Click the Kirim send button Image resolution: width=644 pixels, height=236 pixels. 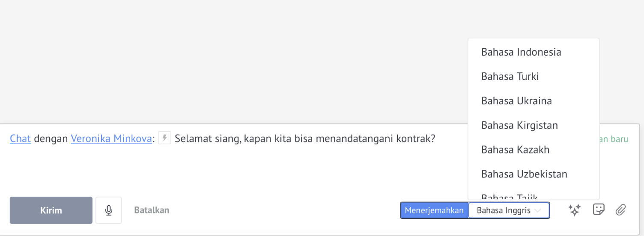pyautogui.click(x=51, y=210)
